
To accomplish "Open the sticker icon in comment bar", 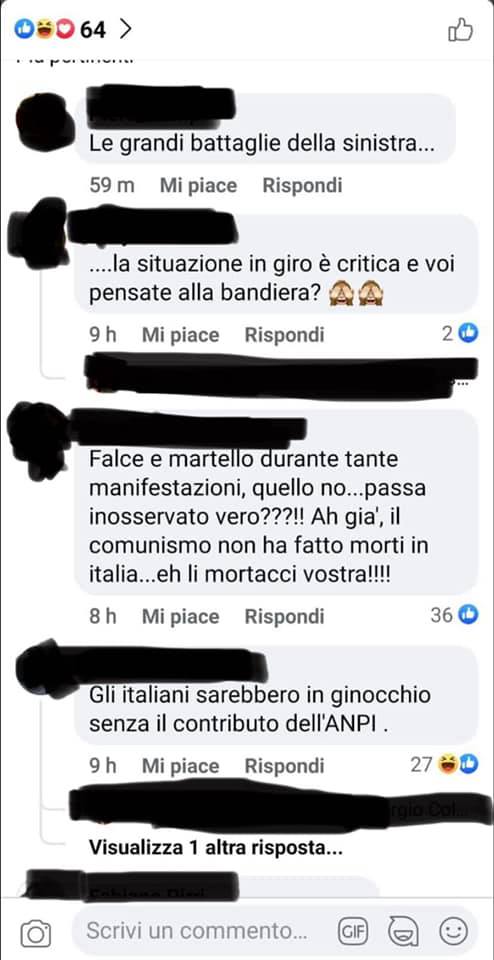I will [403, 932].
